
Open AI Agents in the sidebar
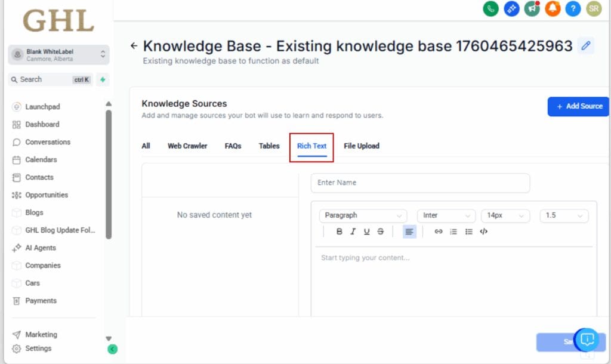click(41, 248)
